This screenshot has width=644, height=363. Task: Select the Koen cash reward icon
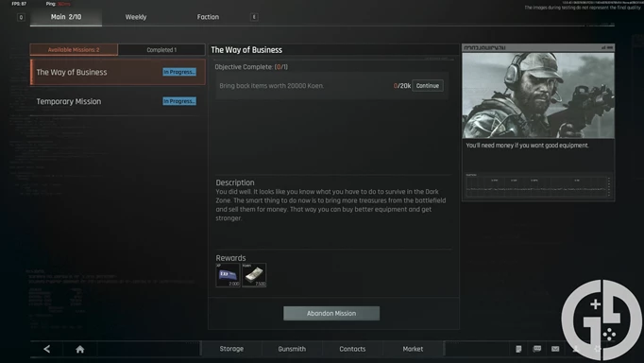coord(254,275)
